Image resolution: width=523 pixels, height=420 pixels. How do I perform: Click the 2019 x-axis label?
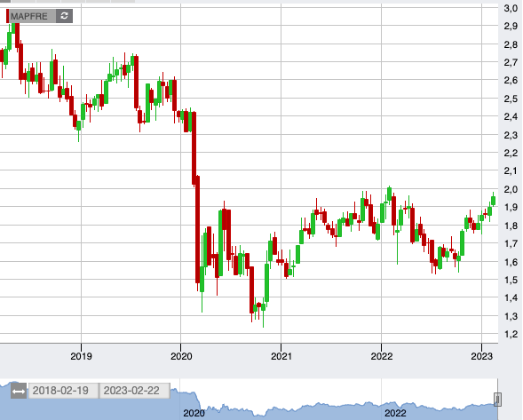point(81,356)
